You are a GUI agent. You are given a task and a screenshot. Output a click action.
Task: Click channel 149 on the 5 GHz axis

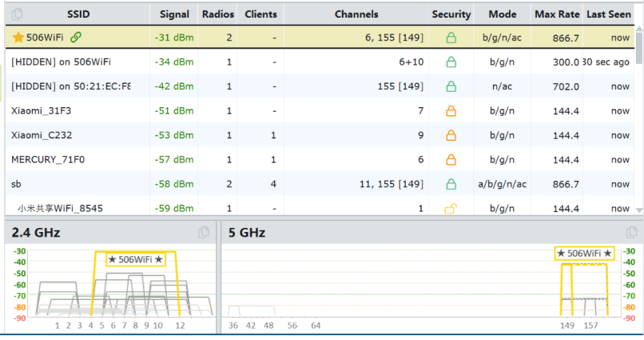(567, 326)
